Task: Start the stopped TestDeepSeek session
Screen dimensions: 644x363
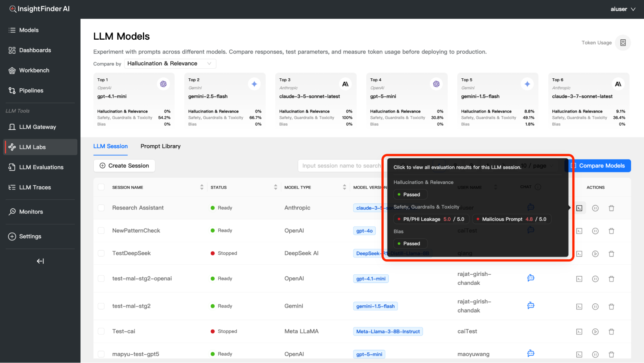Action: point(595,254)
